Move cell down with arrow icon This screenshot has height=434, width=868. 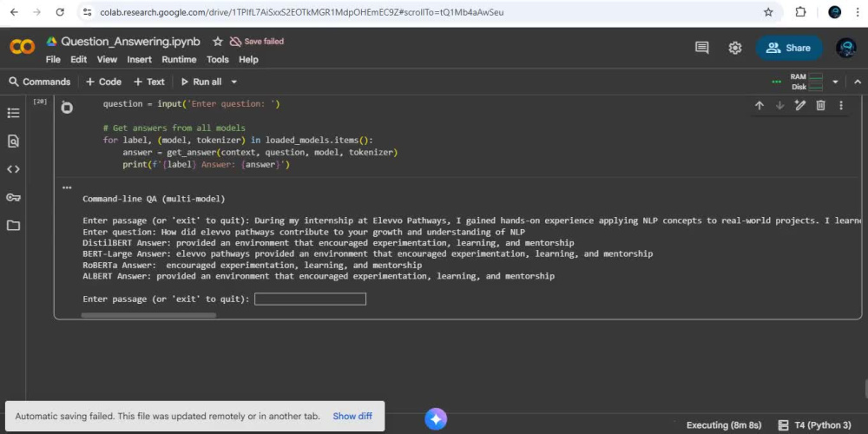[x=780, y=105]
